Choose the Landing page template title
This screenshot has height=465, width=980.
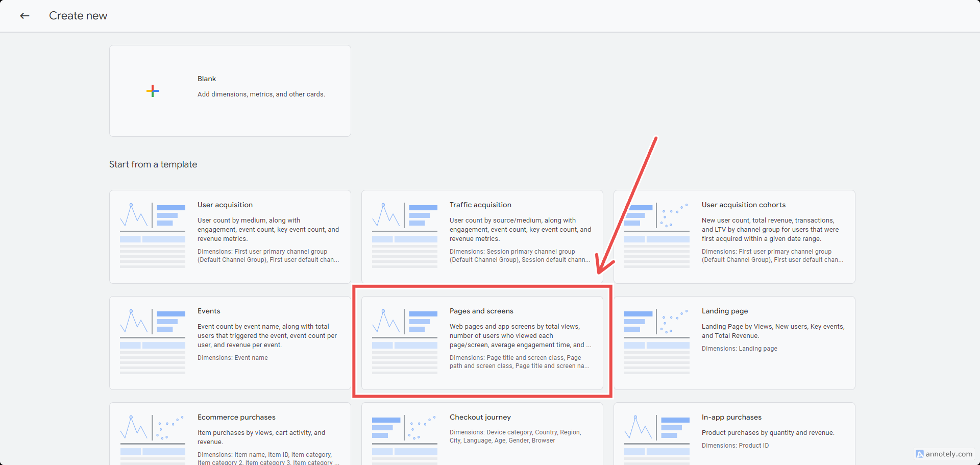725,311
